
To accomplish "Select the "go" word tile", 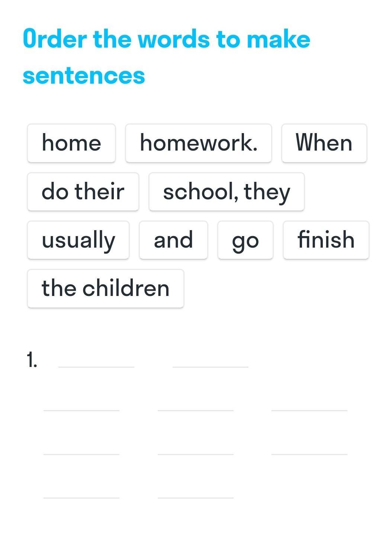I will click(245, 240).
